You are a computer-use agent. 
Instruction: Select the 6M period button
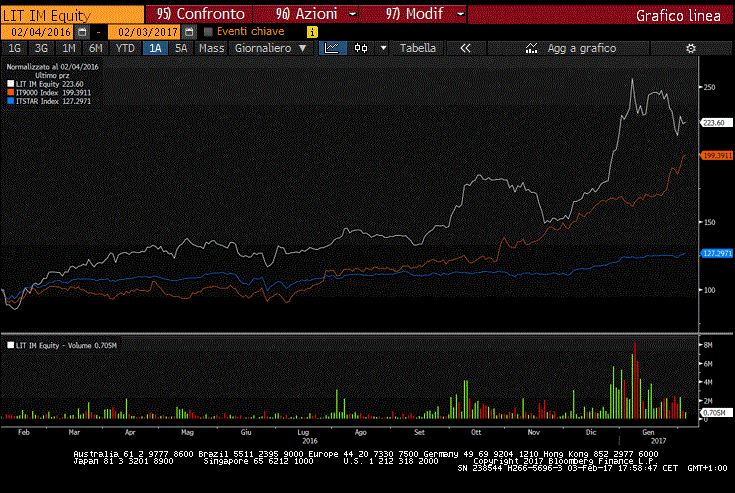coord(95,48)
